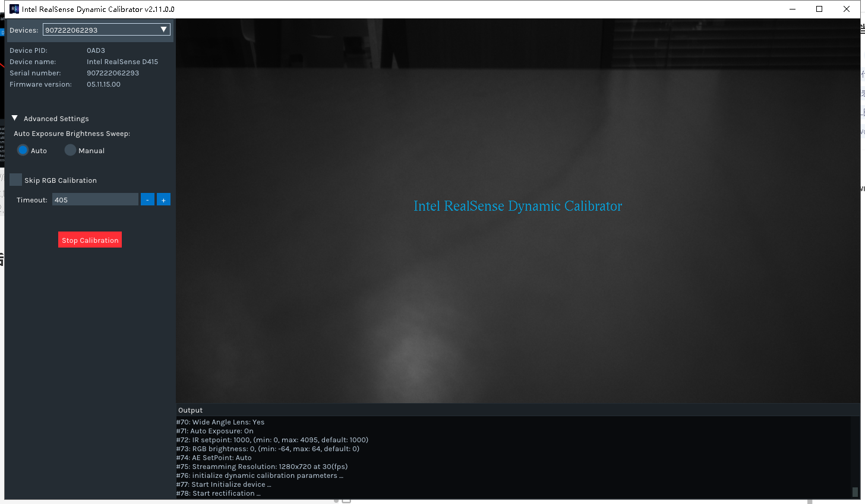Select the Streamming Resolution log entry
The image size is (865, 504).
[261, 467]
